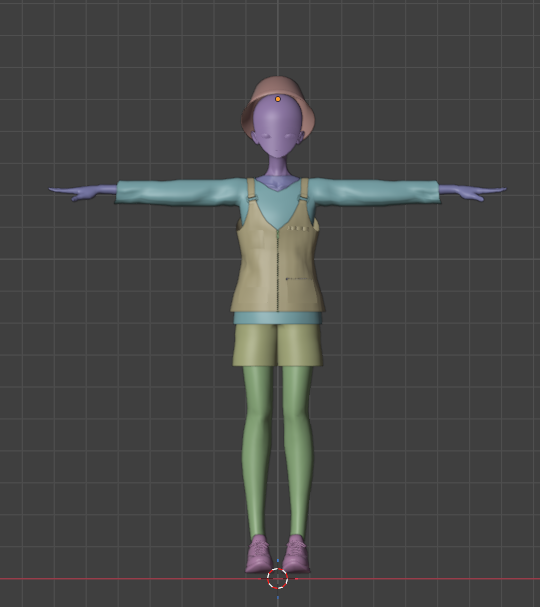
Task: Click the purple neck of the model
Action: point(277,168)
